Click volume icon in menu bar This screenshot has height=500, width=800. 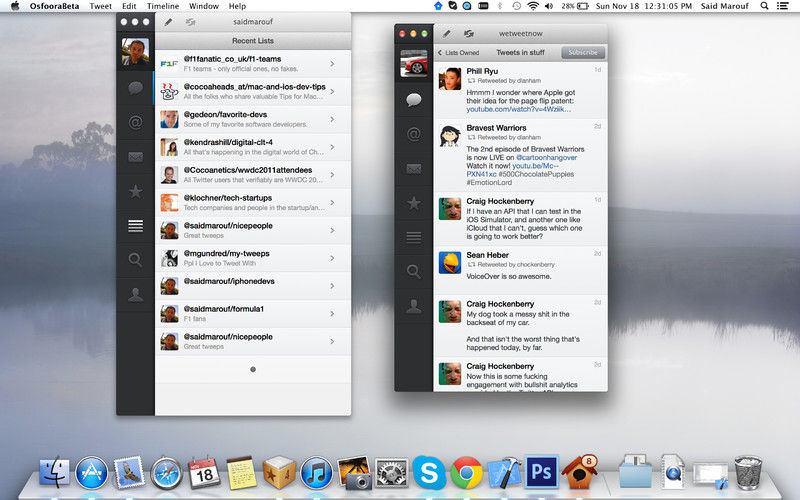coord(549,6)
